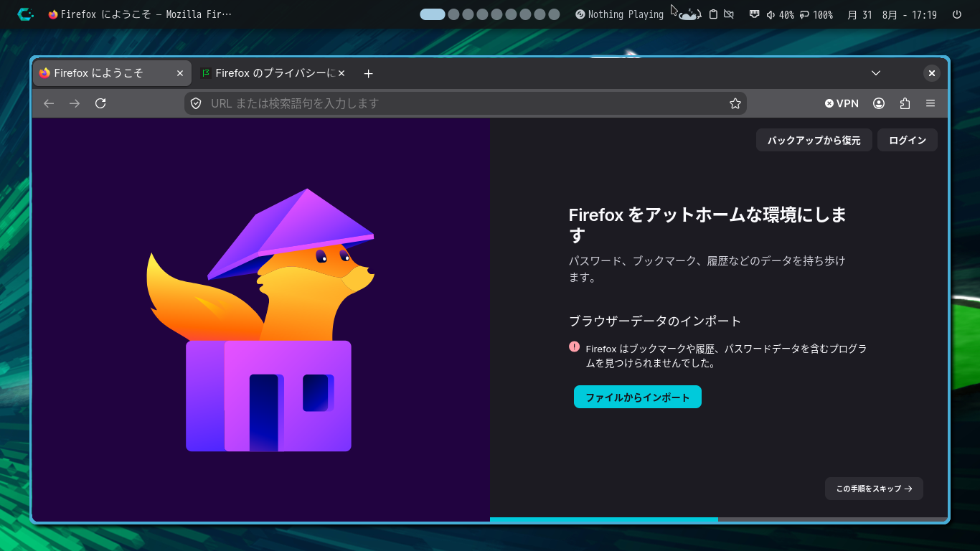
Task: Open the Firefox hamburger application menu
Action: [x=930, y=103]
